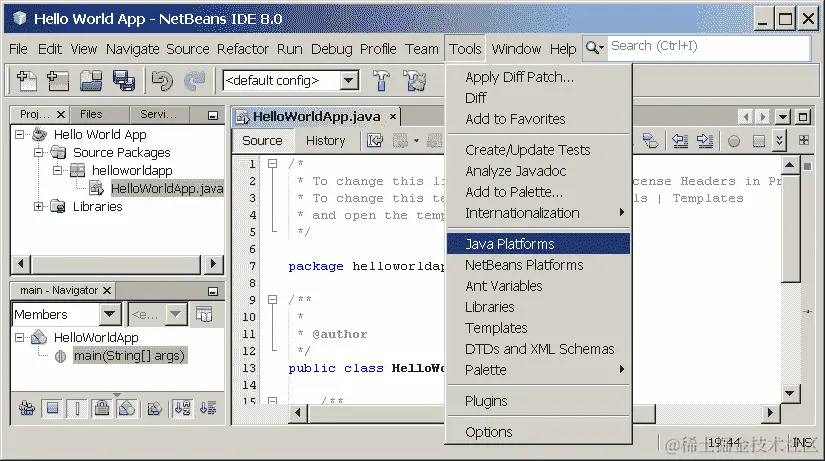Open the default config dropdown
The width and height of the screenshot is (825, 461).
(x=348, y=81)
